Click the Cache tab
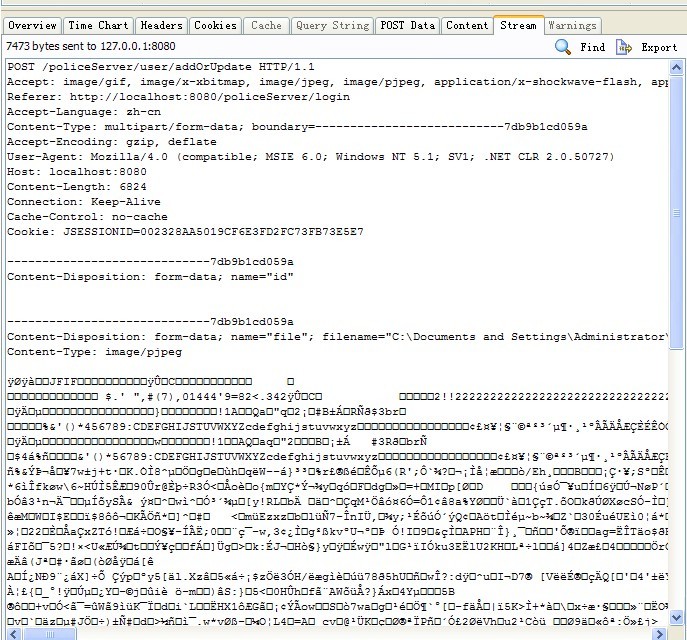This screenshot has height=640, width=687. pos(266,25)
